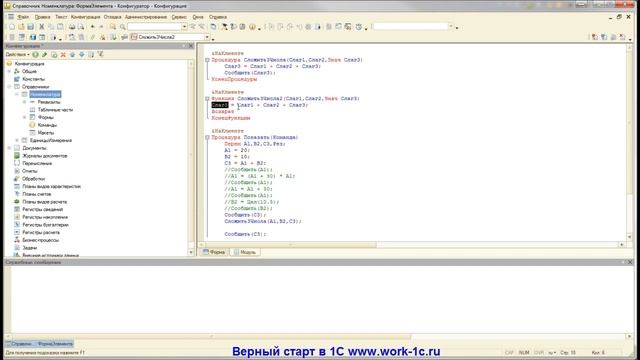Click the Cut (scissors) toolbar icon

tap(42, 27)
